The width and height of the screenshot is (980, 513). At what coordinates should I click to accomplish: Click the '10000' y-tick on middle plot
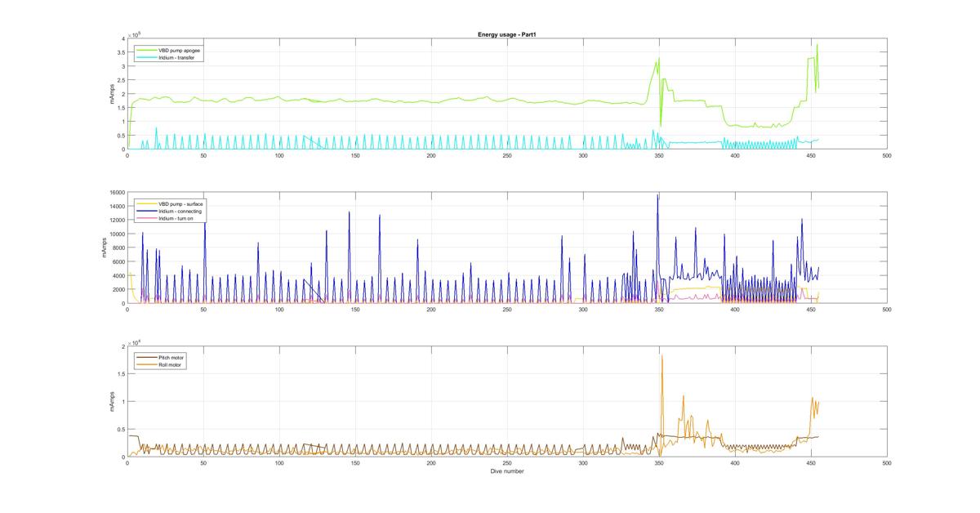click(x=116, y=234)
